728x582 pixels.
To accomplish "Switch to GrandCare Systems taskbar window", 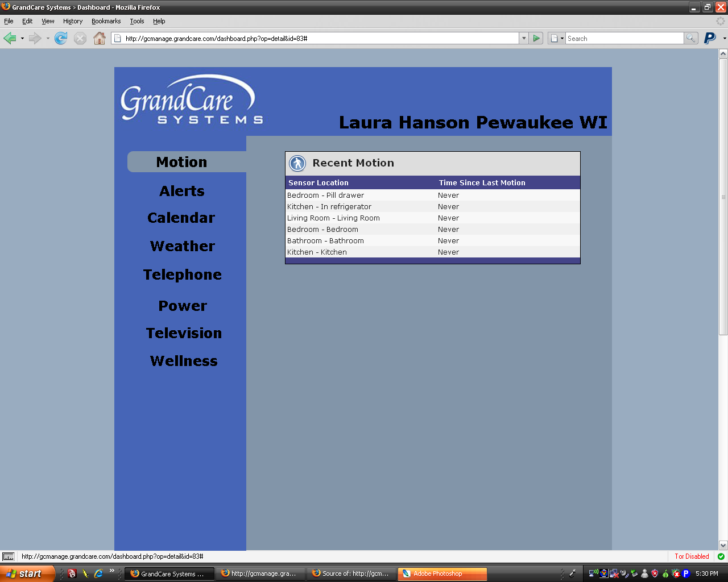I will tap(169, 573).
